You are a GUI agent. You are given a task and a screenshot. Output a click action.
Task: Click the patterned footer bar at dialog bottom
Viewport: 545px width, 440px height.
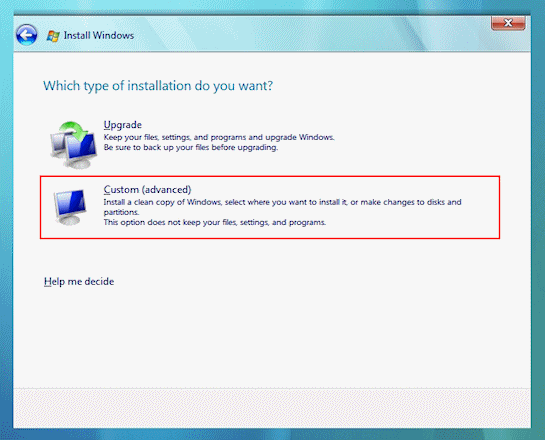(x=272, y=408)
